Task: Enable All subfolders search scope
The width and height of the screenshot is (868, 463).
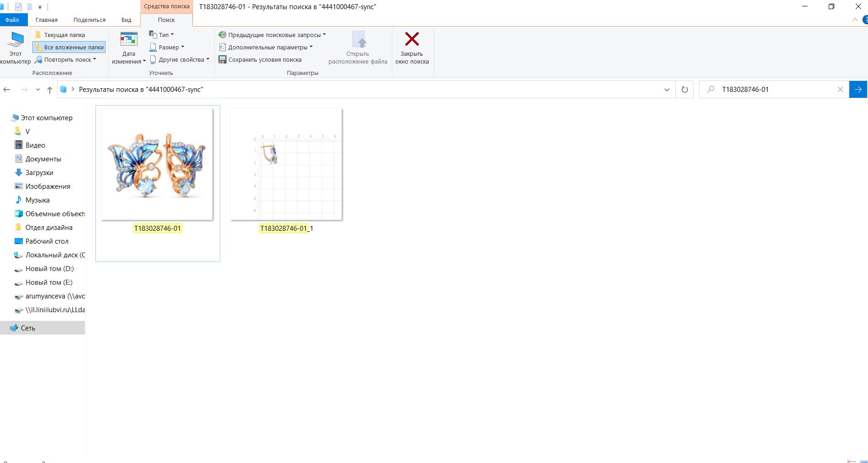Action: (69, 47)
